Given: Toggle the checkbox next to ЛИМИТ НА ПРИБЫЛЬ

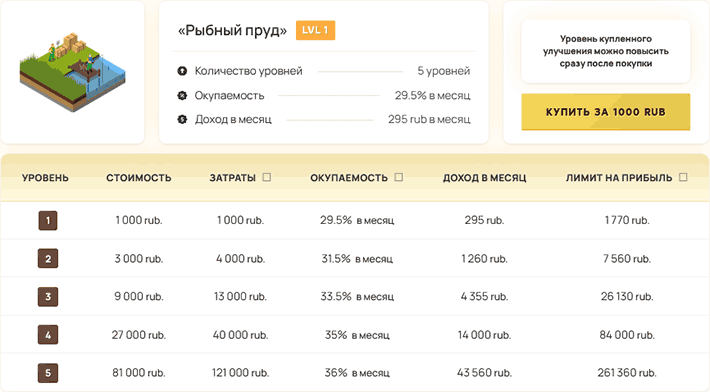Looking at the screenshot, I should pyautogui.click(x=683, y=177).
